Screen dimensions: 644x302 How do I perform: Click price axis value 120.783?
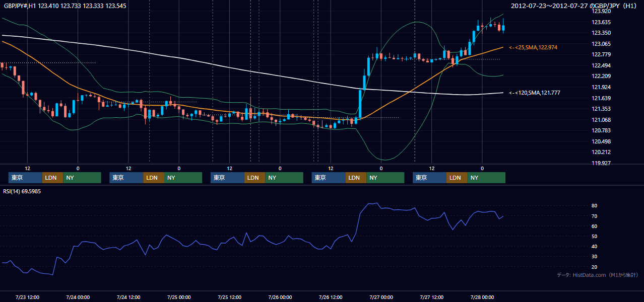click(602, 130)
